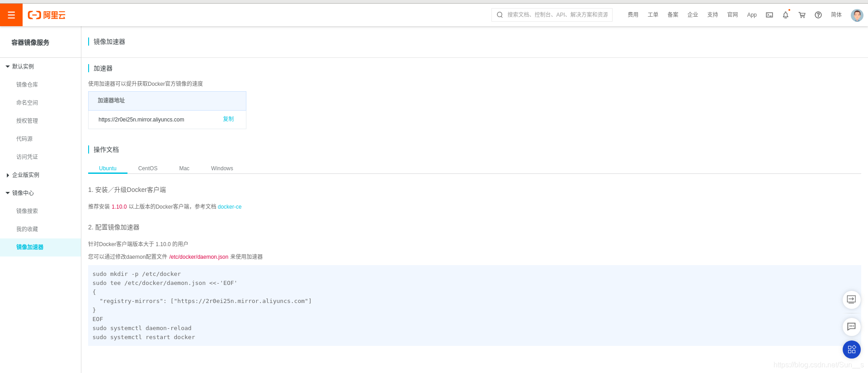Open the floating chat message icon
The height and width of the screenshot is (373, 868).
pos(851,326)
